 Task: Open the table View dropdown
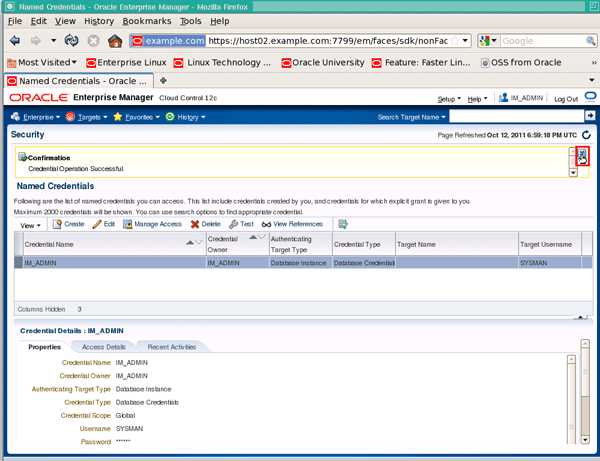pos(30,225)
